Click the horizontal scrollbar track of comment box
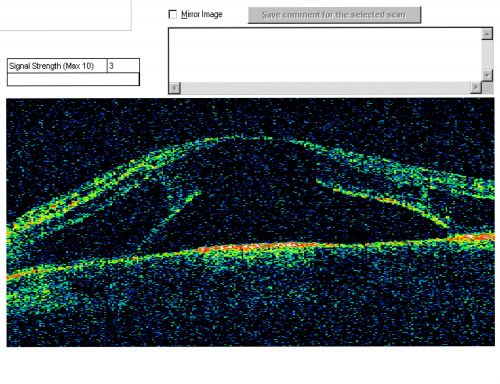500x384 pixels. [x=325, y=88]
